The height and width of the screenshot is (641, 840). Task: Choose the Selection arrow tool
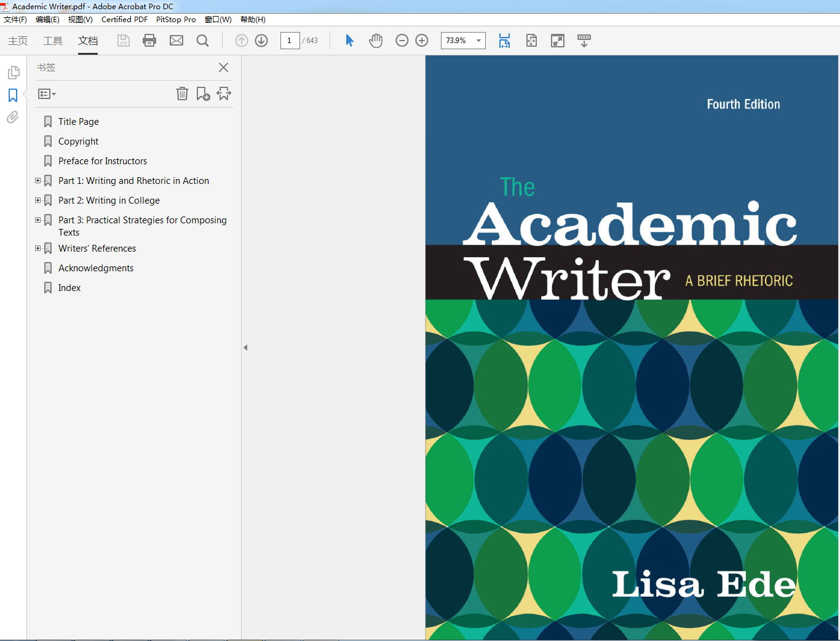[349, 41]
